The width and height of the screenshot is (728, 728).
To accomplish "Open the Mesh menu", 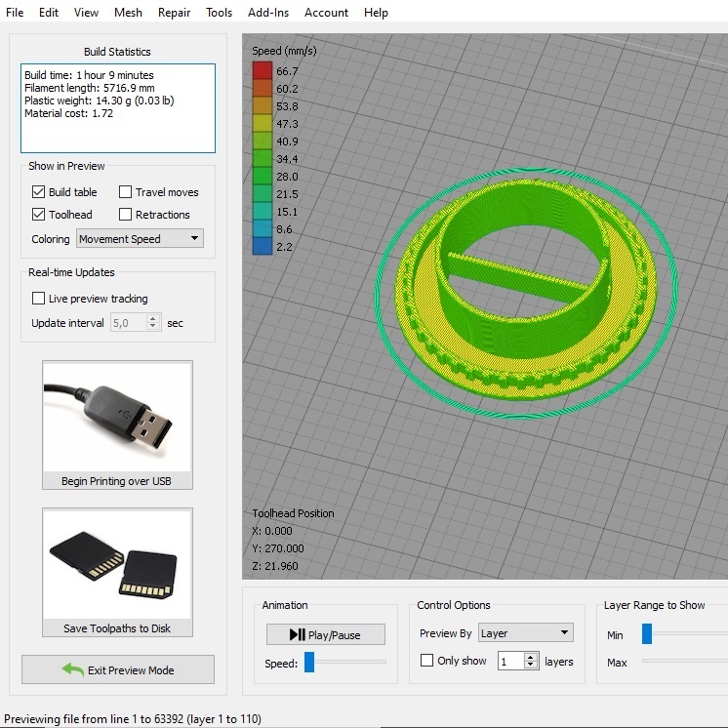I will pyautogui.click(x=127, y=13).
